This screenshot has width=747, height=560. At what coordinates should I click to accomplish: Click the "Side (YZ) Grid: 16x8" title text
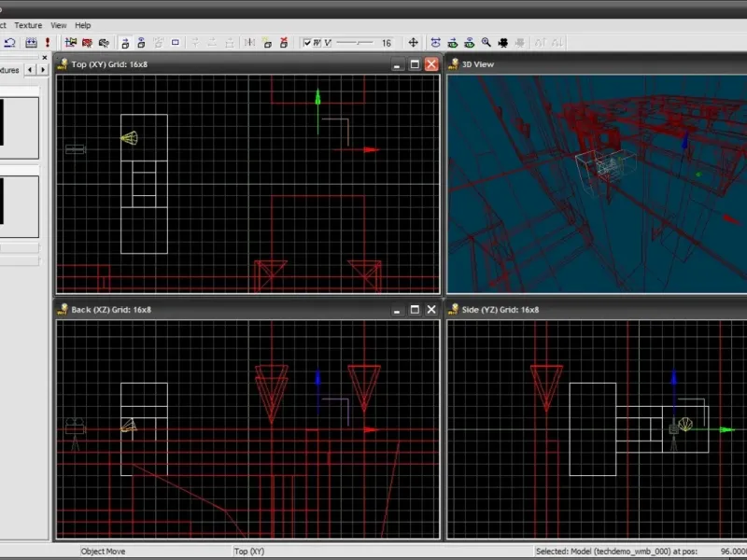(x=500, y=310)
